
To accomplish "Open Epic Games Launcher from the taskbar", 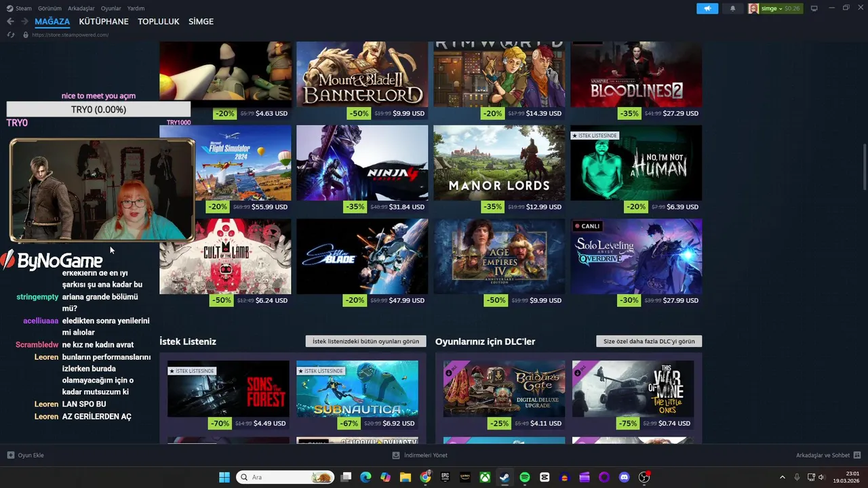I will (445, 477).
